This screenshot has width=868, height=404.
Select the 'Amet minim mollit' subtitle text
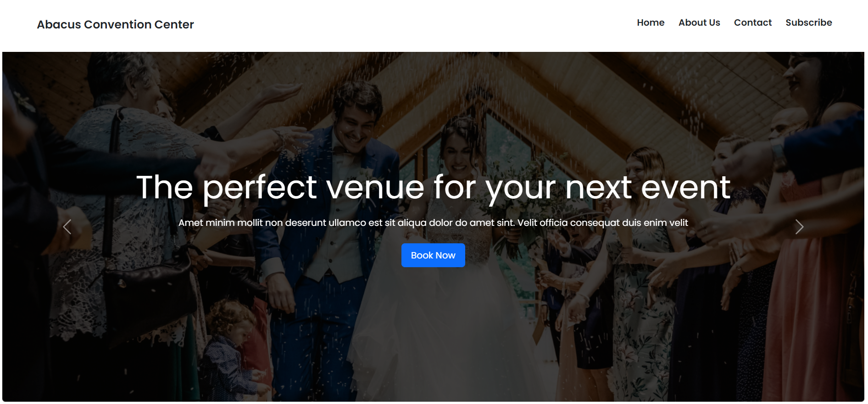433,223
